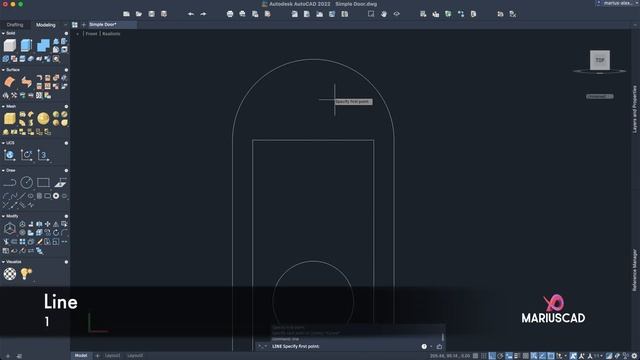Open command line recent commands dropdown
This screenshot has width=640, height=360.
tap(262, 346)
